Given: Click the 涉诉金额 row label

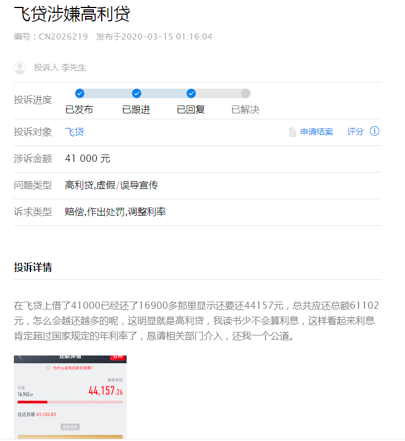Looking at the screenshot, I should [x=33, y=159].
